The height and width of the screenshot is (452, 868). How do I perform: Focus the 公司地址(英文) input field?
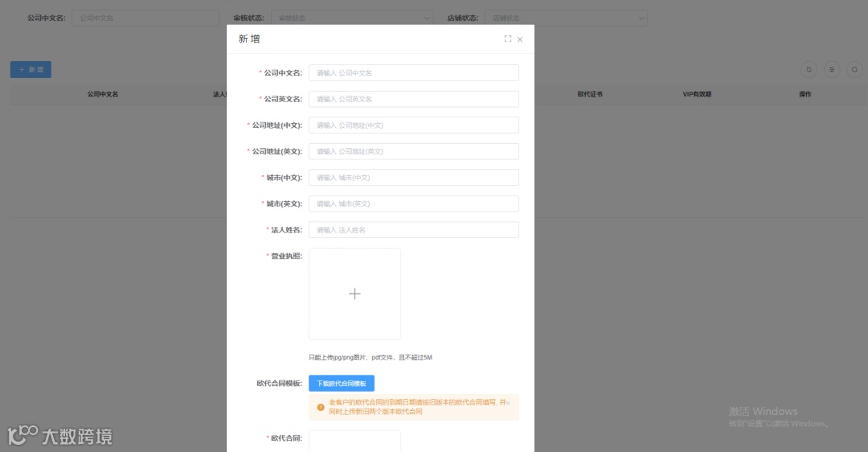click(414, 151)
